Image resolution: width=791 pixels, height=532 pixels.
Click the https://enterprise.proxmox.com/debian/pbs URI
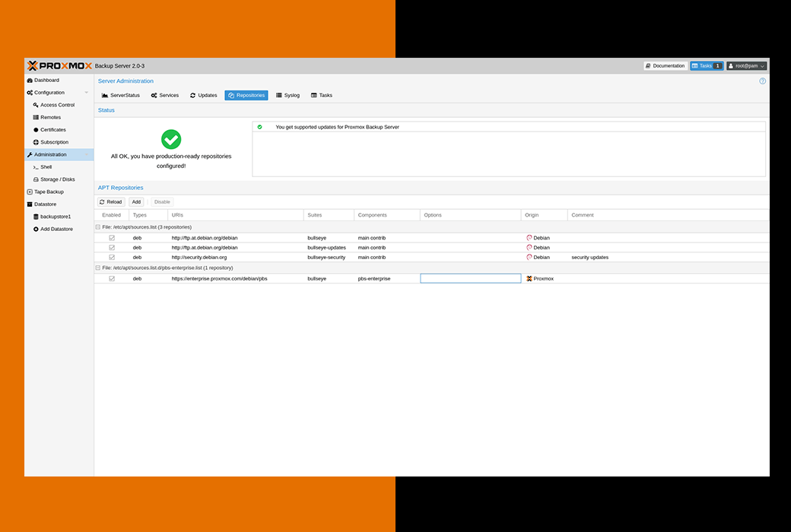point(220,278)
